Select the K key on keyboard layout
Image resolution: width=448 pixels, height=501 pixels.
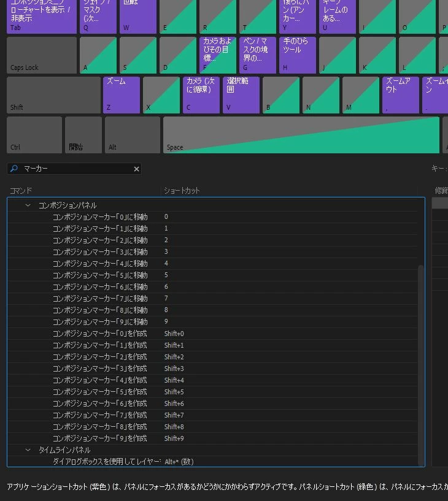pos(377,55)
